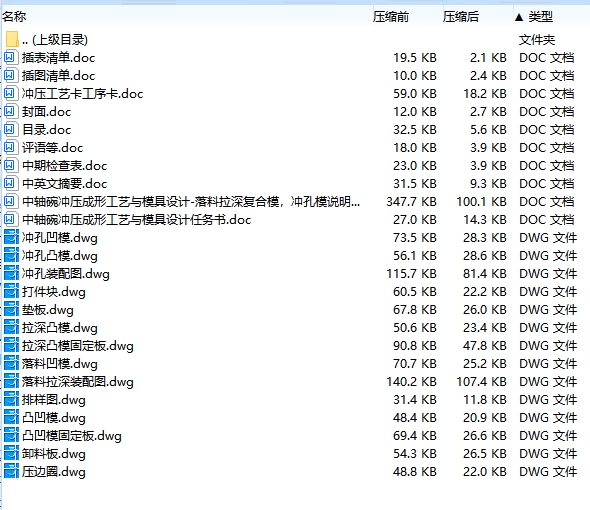
Task: Select the file name 凸凹模.dwg
Action: click(x=53, y=418)
